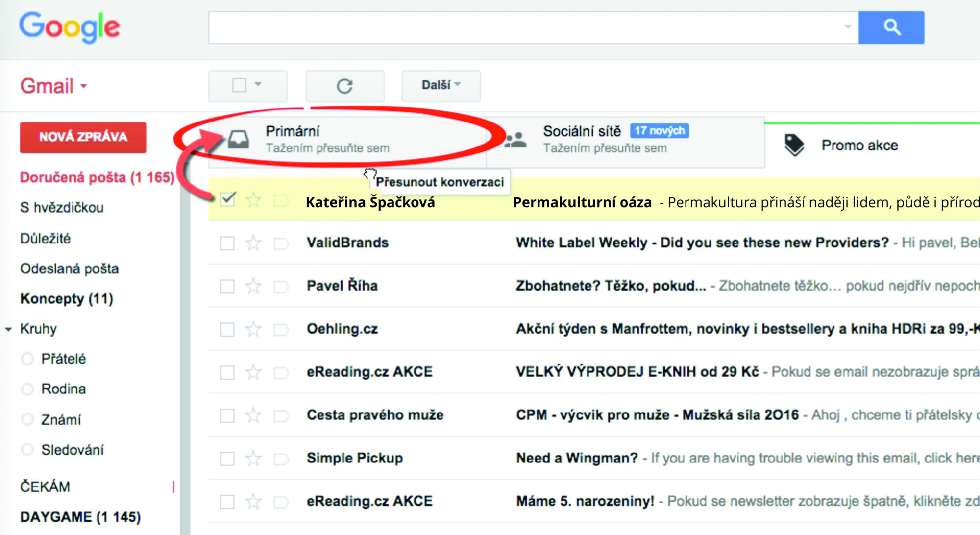Open search options dropdown arrow
This screenshot has width=980, height=535.
[x=848, y=27]
